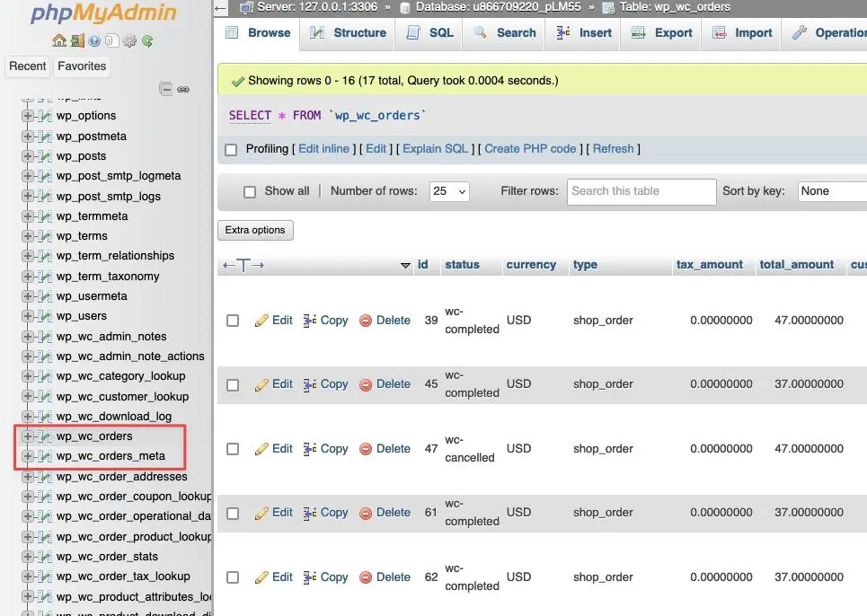Click the pencil Edit icon for row 45
The height and width of the screenshot is (616, 867).
point(261,384)
